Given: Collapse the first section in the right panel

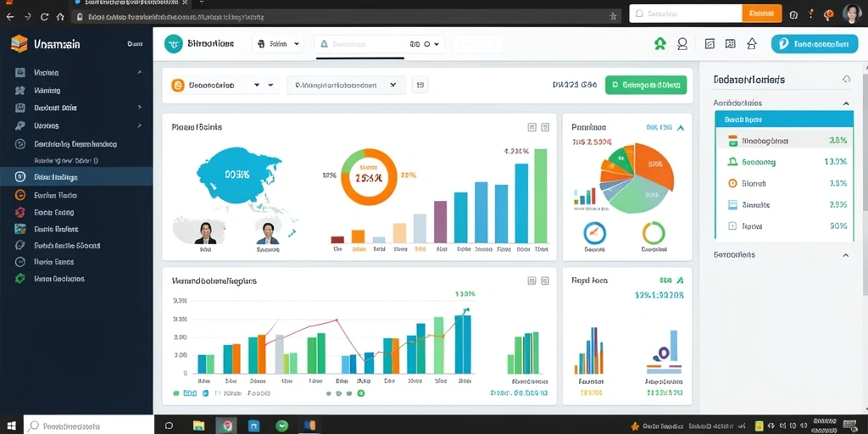Looking at the screenshot, I should point(846,103).
